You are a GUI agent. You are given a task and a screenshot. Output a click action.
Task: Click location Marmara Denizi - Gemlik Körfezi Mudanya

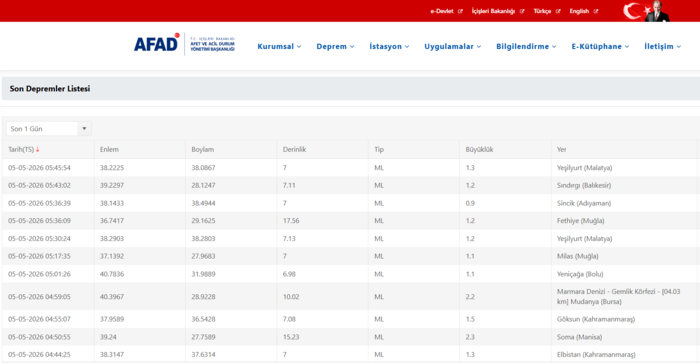[x=618, y=296]
